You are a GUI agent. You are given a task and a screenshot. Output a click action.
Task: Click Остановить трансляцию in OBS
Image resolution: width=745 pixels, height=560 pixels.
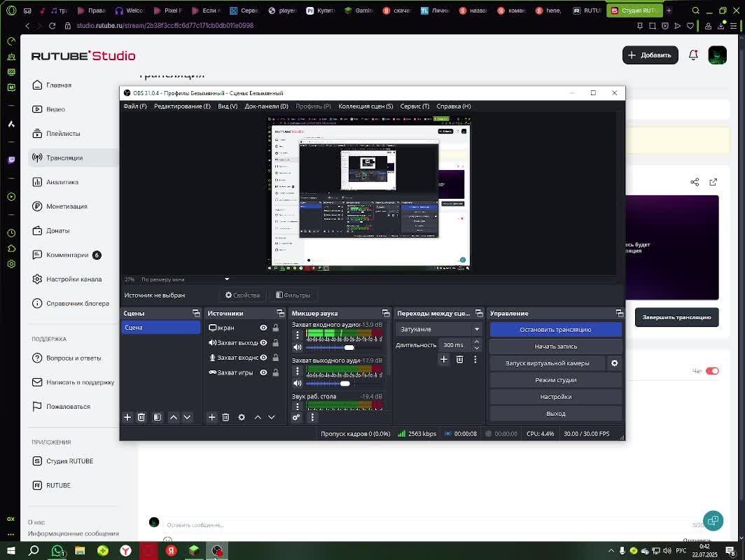pyautogui.click(x=555, y=330)
